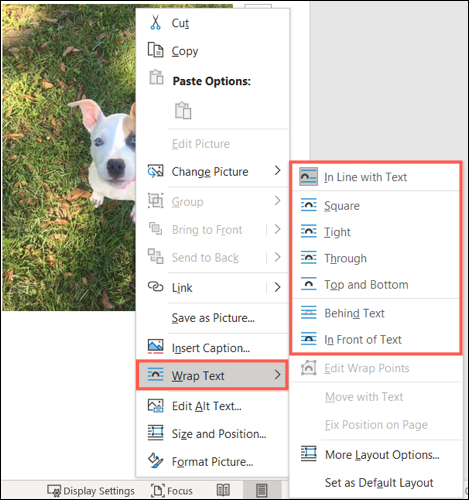Screen dimensions: 469x500
Task: Click the Copy icon
Action: pos(155,50)
